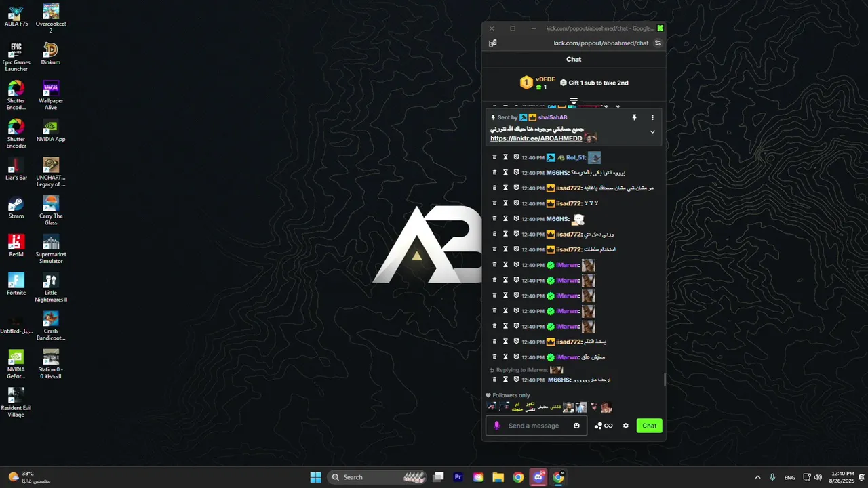Image resolution: width=868 pixels, height=488 pixels.
Task: Open clock and date in system tray
Action: pyautogui.click(x=842, y=477)
